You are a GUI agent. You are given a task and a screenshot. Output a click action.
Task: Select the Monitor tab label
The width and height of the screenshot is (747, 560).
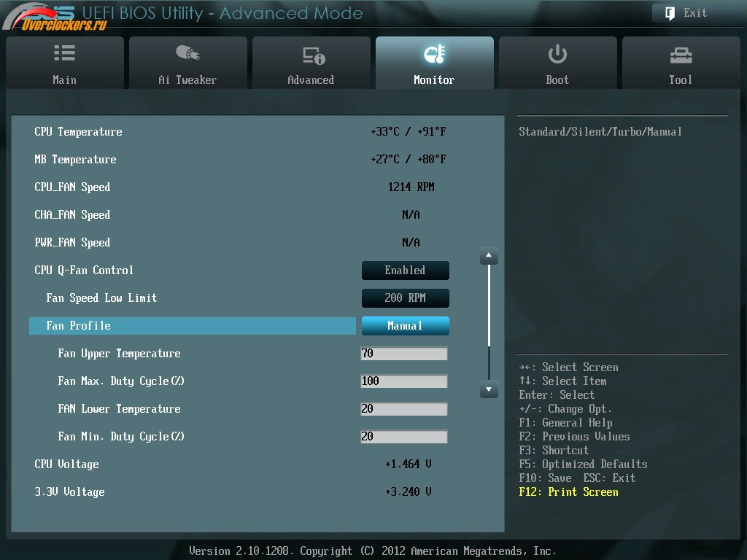pos(434,80)
